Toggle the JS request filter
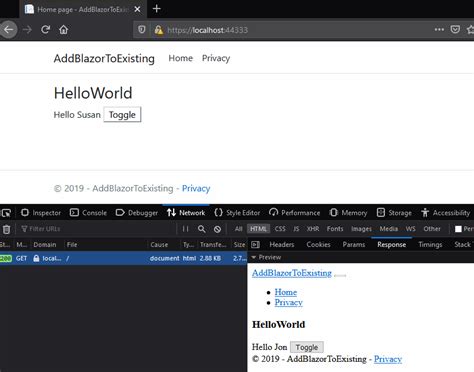Screen dimensions: 474x372 tap(296, 229)
